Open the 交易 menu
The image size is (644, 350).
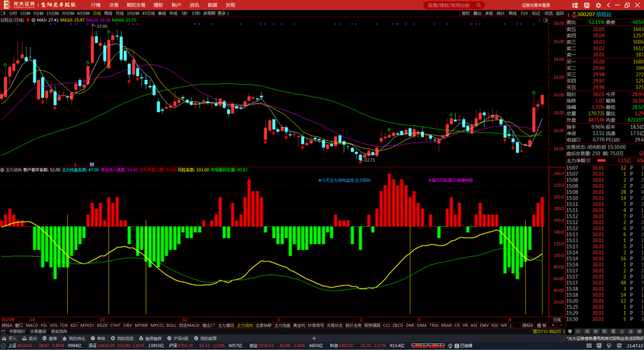click(114, 5)
